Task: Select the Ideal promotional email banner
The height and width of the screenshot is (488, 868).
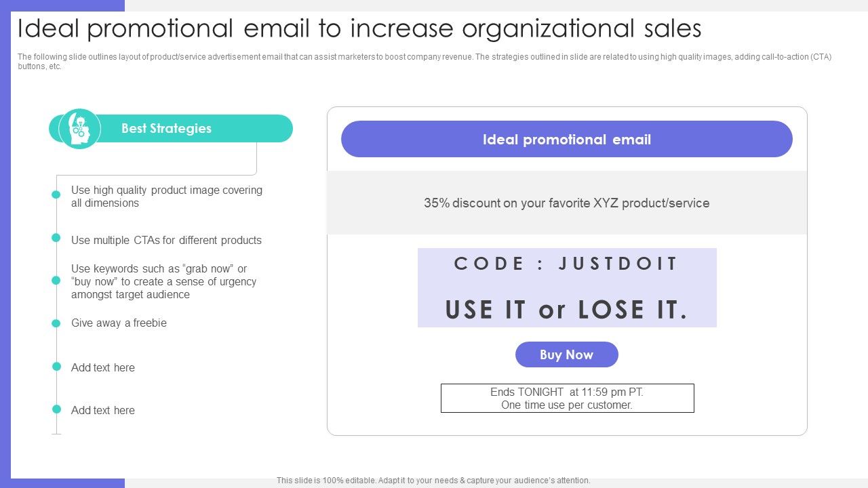Action: pyautogui.click(x=567, y=139)
